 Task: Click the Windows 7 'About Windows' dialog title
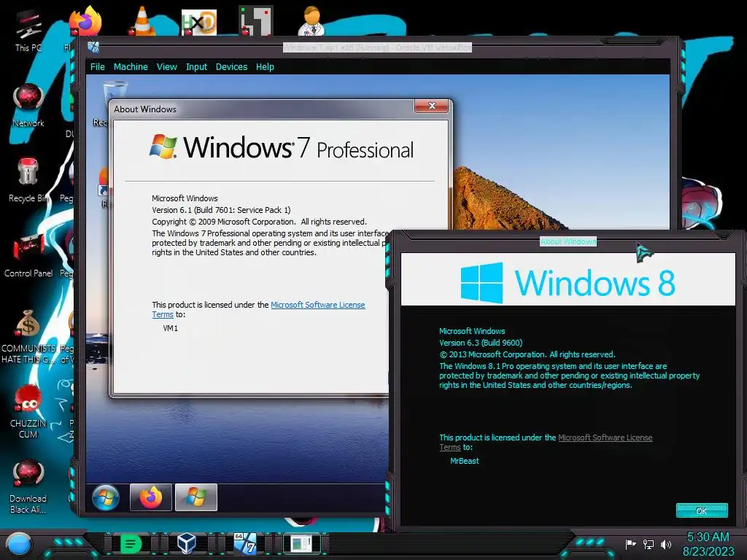145,109
